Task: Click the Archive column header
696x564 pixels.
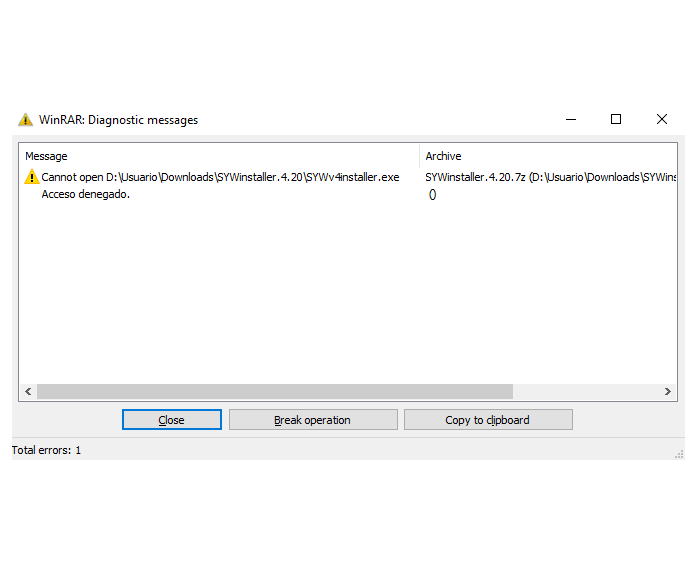Action: [x=548, y=156]
